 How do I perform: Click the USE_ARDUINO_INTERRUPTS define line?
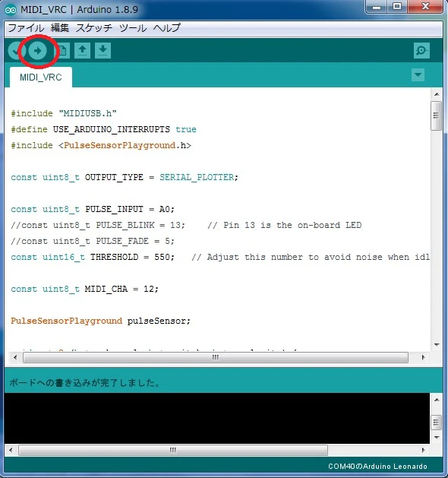(x=103, y=129)
